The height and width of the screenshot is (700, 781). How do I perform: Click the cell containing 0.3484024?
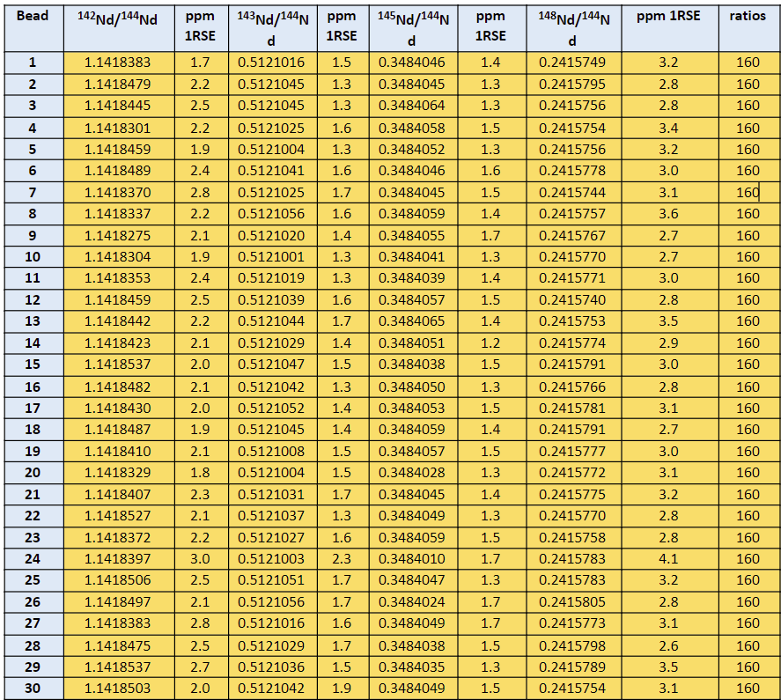414,602
